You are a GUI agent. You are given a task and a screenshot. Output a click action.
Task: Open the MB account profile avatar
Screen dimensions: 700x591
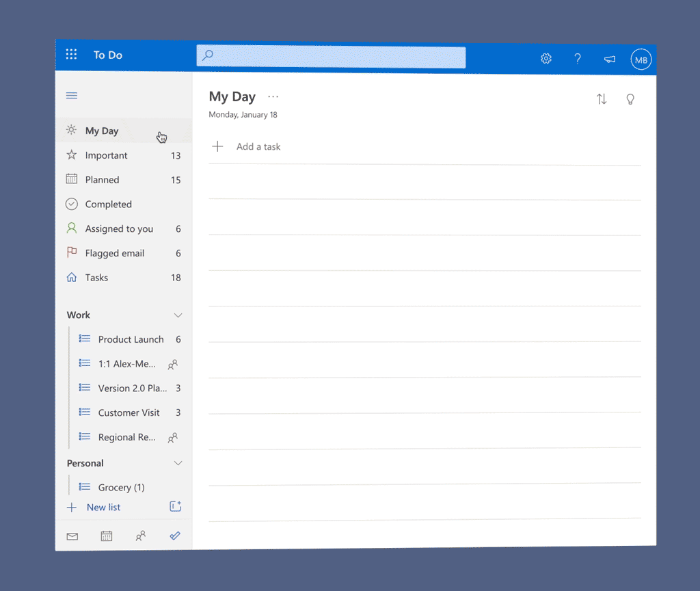click(641, 60)
